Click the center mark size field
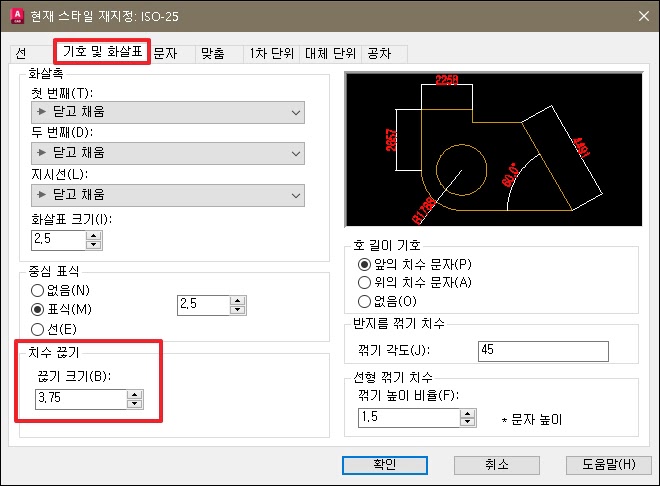This screenshot has width=660, height=486. (x=204, y=305)
